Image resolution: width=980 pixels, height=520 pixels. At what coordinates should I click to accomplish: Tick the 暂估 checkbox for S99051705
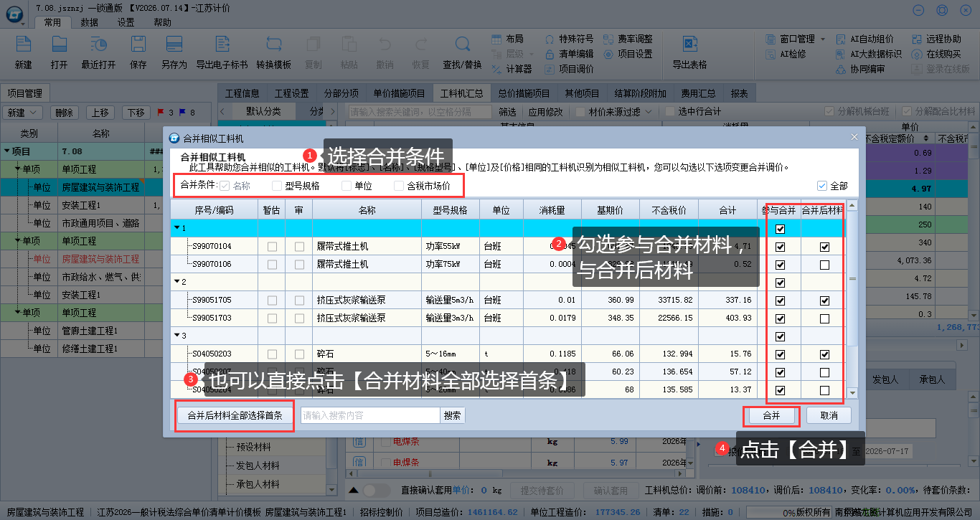273,301
